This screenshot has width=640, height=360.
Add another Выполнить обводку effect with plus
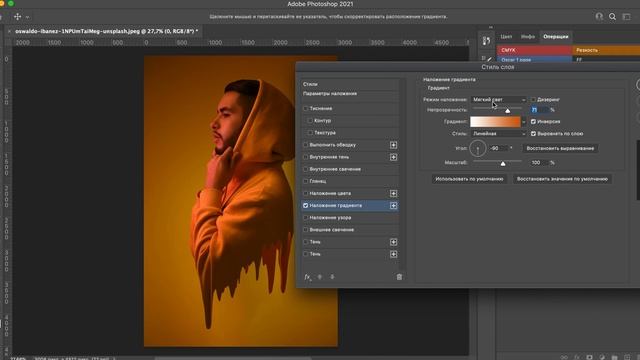(x=393, y=145)
